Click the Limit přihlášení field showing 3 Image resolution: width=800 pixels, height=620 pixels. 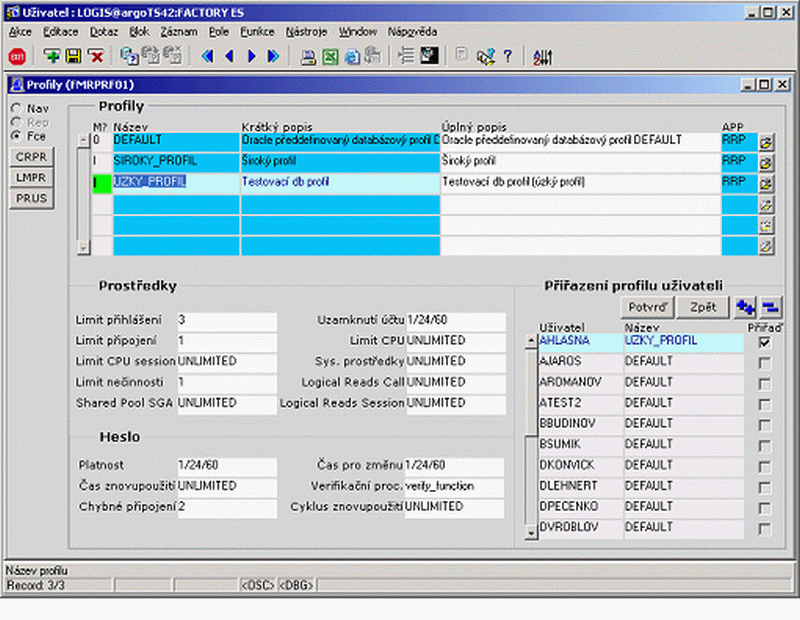pos(227,320)
